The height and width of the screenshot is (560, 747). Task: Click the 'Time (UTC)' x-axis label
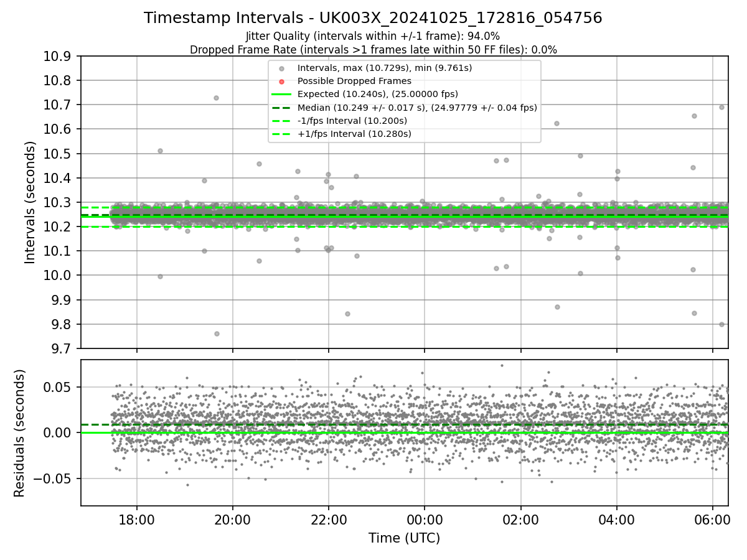pyautogui.click(x=404, y=538)
